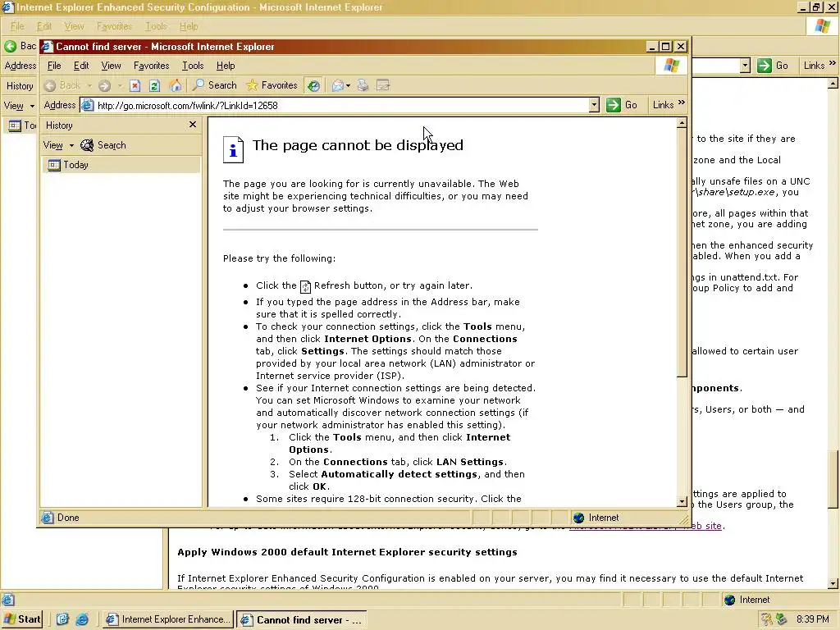This screenshot has height=630, width=840.
Task: Open the View dropdown in background window
Action: pos(20,106)
